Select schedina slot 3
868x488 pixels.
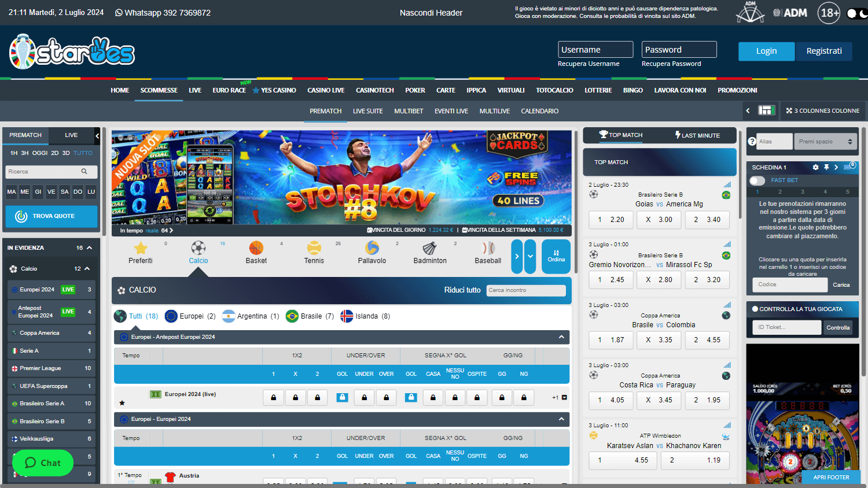click(x=802, y=191)
